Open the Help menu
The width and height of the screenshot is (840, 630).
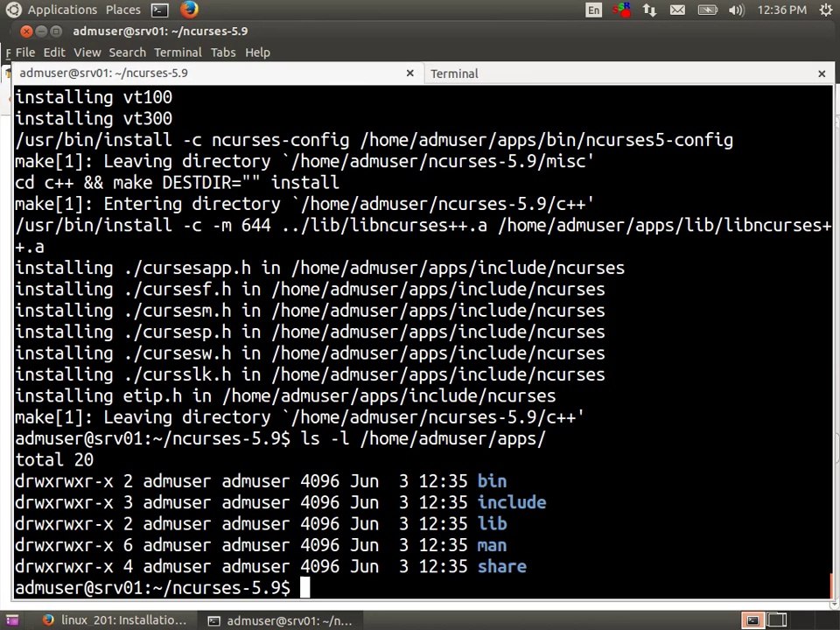click(257, 52)
